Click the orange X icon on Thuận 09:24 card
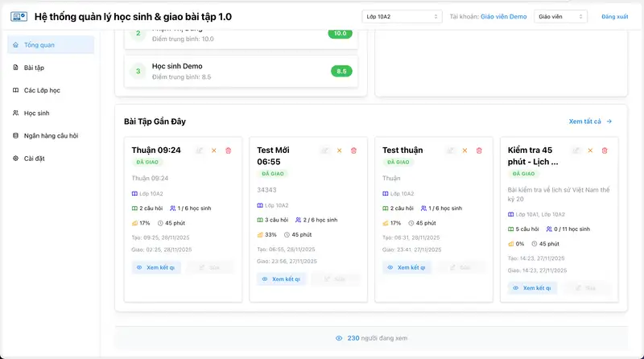This screenshot has width=644, height=359. 213,151
